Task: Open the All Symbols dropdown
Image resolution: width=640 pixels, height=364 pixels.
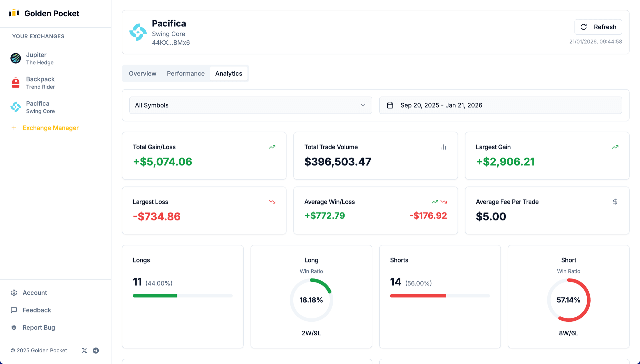Action: (250, 105)
